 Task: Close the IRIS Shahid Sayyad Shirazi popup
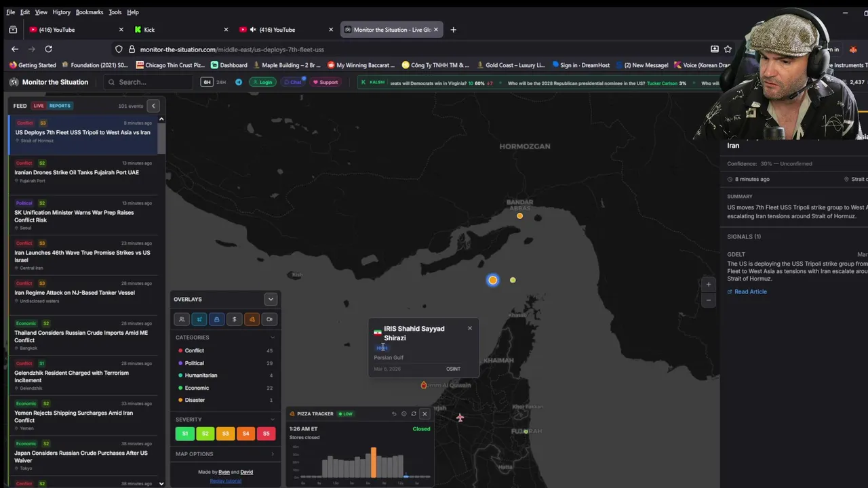click(469, 328)
